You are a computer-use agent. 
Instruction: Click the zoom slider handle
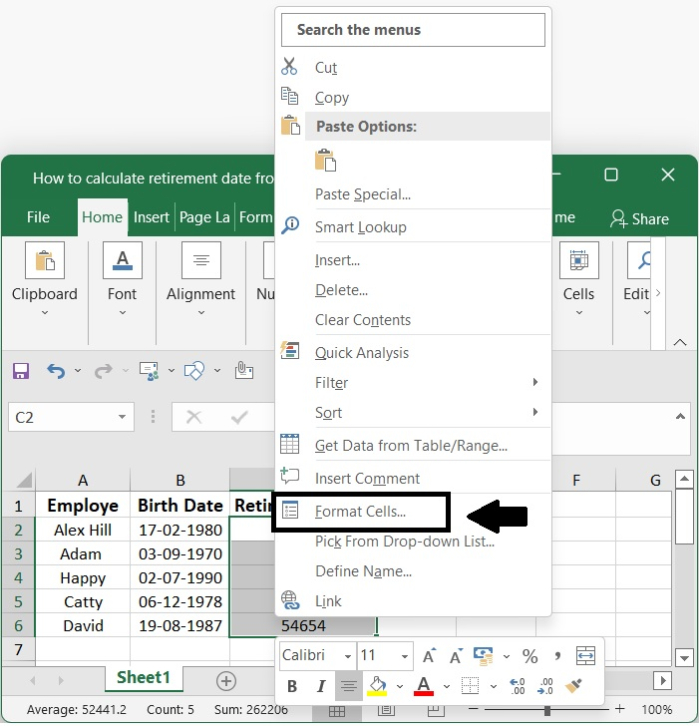547,709
